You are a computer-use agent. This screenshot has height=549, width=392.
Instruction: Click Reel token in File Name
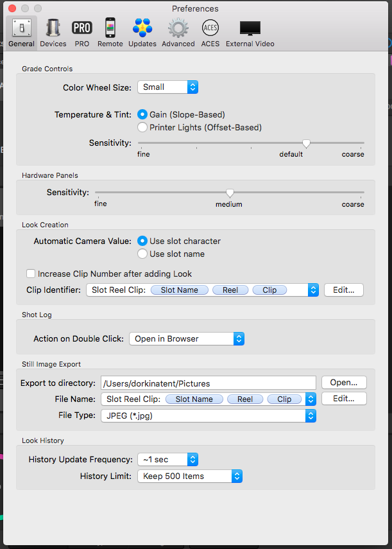tap(245, 399)
